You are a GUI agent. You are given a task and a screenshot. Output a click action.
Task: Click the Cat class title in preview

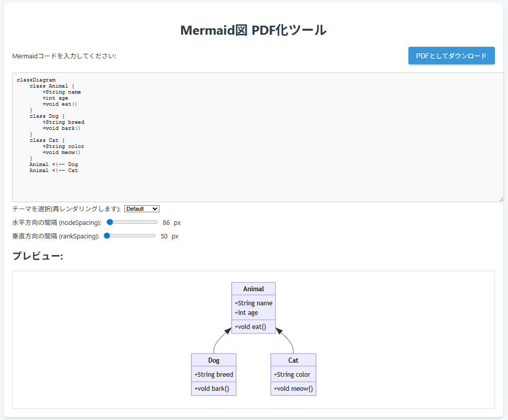[293, 360]
